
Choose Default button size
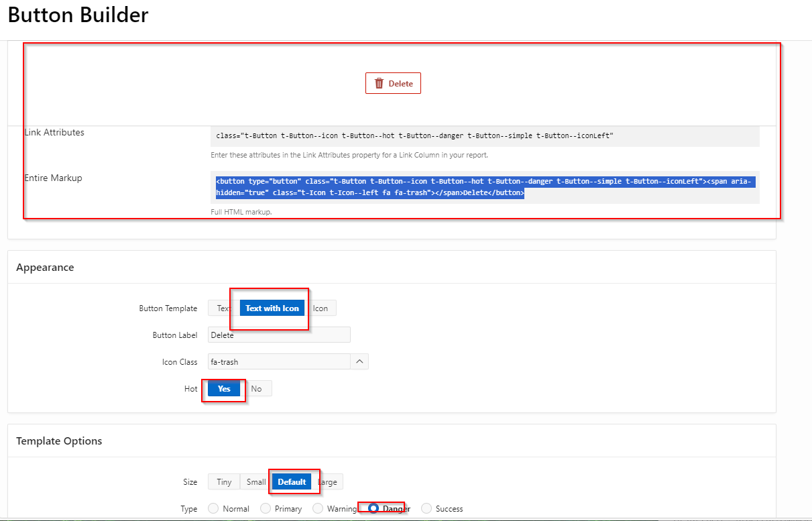292,481
